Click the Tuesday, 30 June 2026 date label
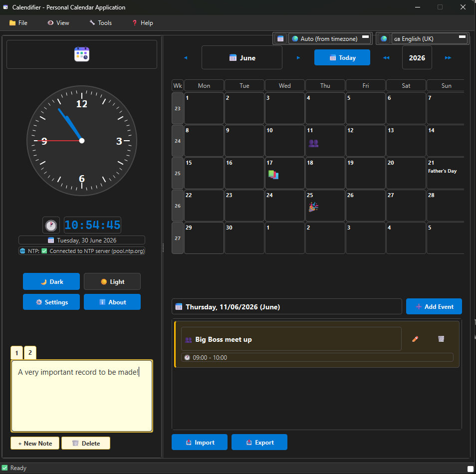476x474 pixels. (x=82, y=240)
